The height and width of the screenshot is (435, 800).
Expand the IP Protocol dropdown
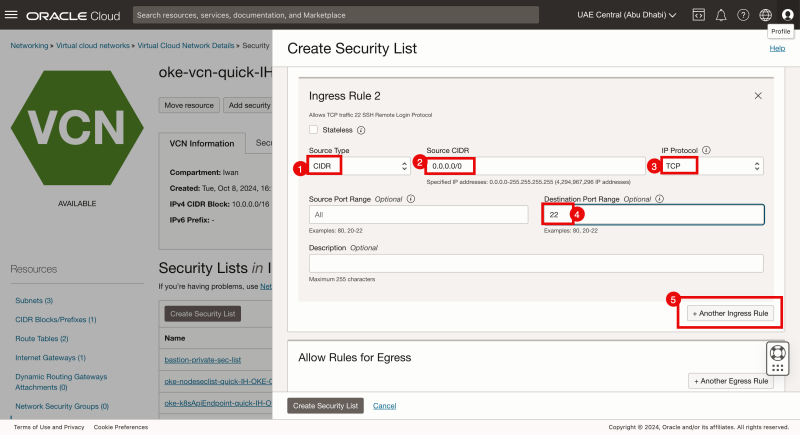coord(712,166)
